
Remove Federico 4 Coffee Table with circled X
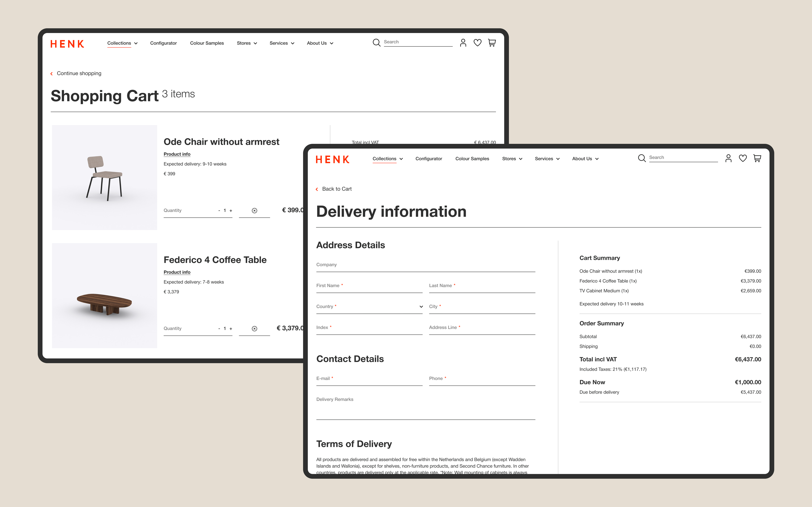pyautogui.click(x=254, y=329)
